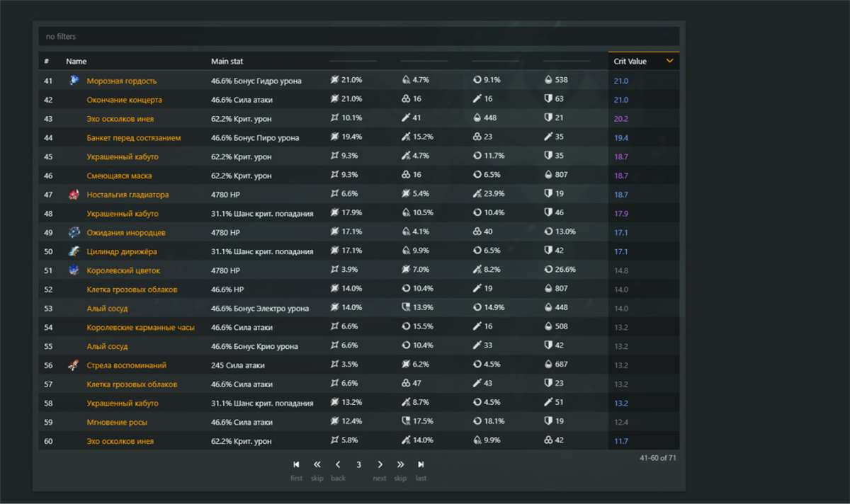Sort table by Main stat column header
Image resolution: width=850 pixels, height=504 pixels.
pyautogui.click(x=227, y=62)
